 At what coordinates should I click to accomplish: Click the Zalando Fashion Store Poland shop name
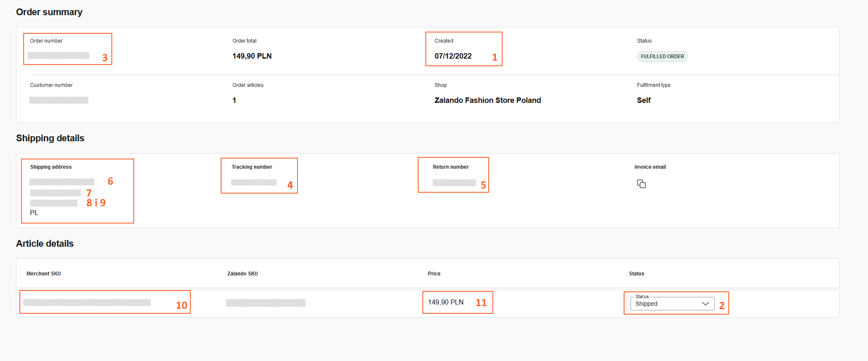click(x=487, y=100)
